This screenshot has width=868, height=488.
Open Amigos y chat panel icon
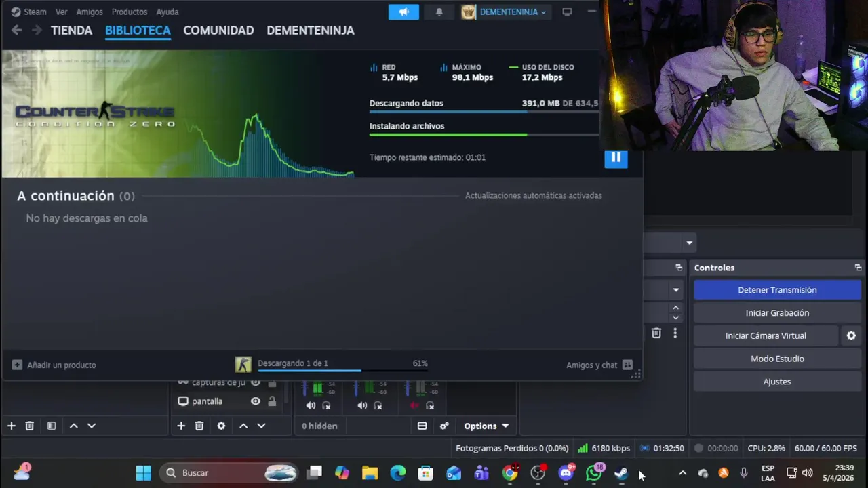coord(627,365)
